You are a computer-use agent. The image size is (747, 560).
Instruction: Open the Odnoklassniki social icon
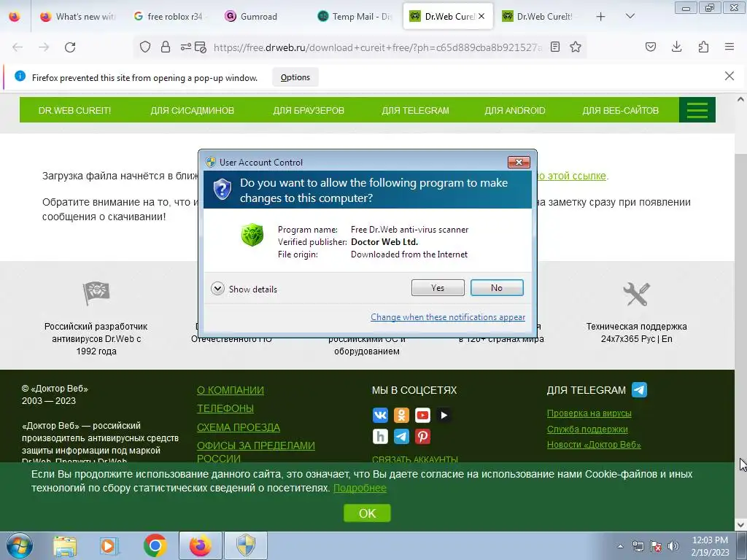pyautogui.click(x=401, y=415)
